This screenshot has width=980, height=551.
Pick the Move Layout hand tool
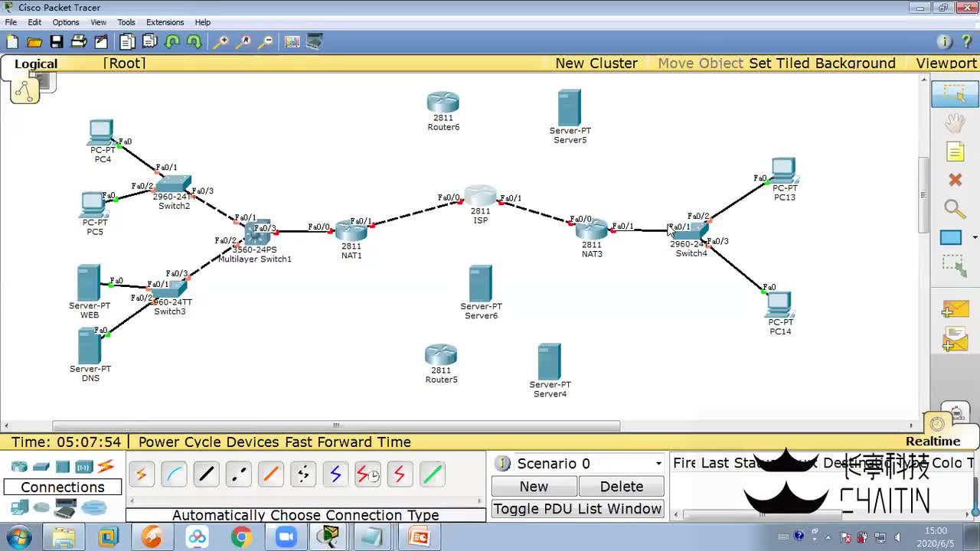(955, 122)
